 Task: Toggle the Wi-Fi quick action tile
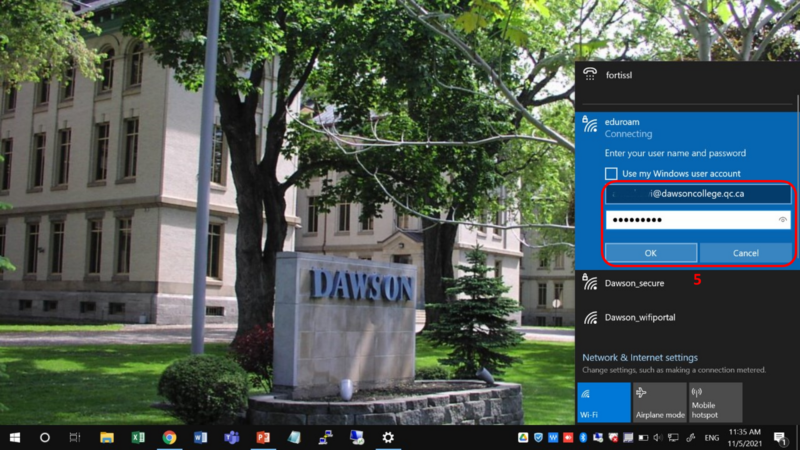(x=604, y=402)
